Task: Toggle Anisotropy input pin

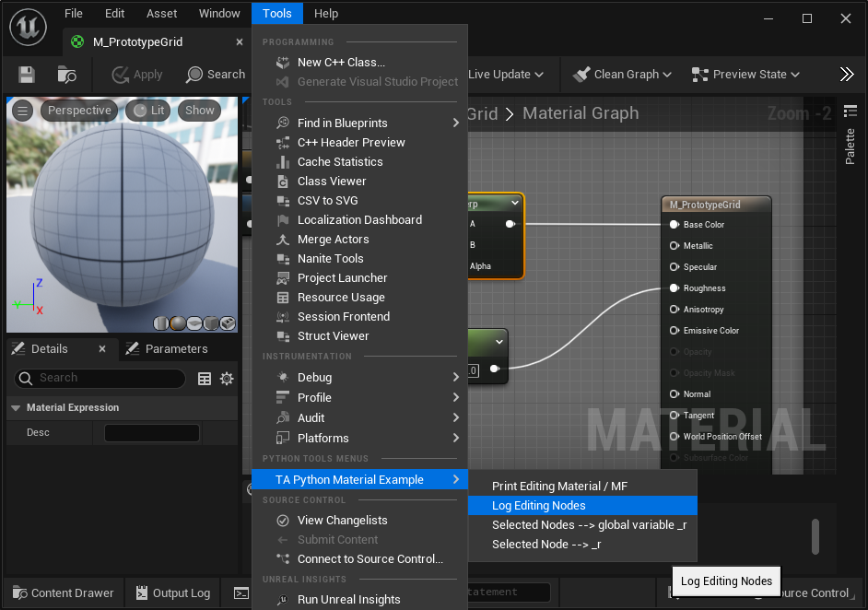Action: (x=674, y=310)
